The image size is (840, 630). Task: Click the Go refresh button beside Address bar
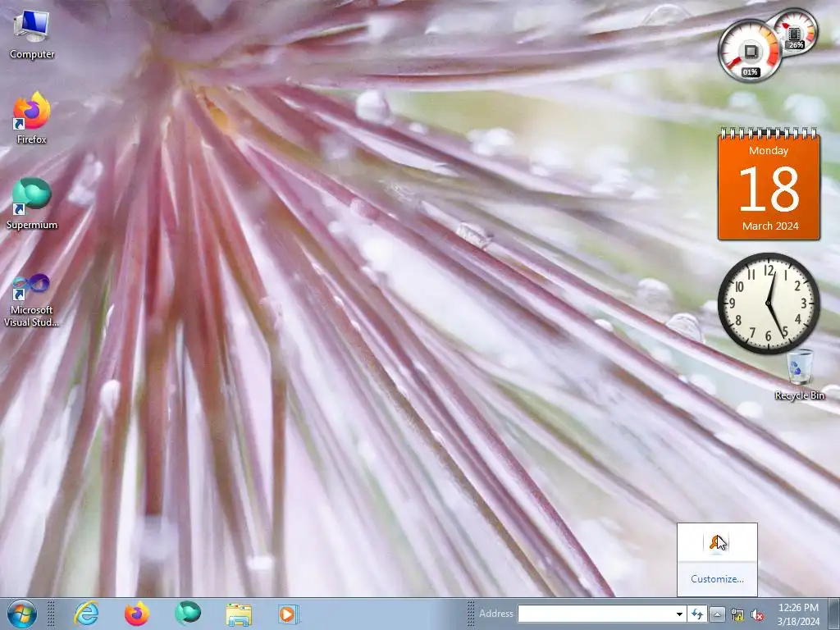[697, 614]
